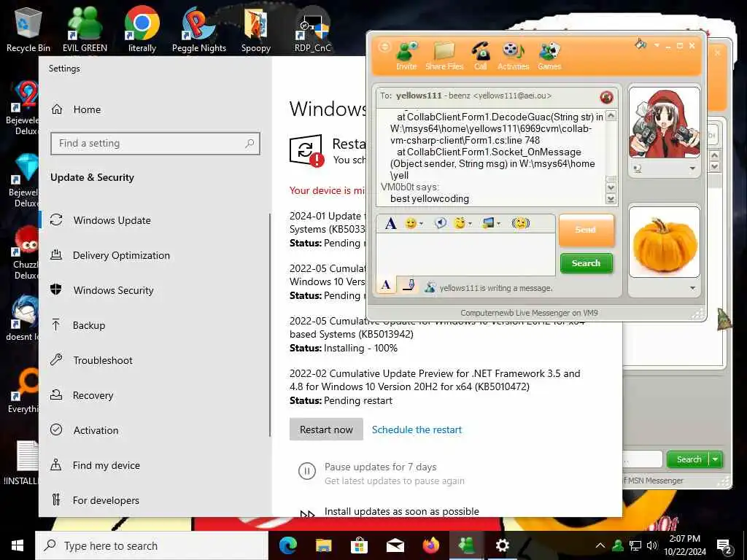747x560 pixels.
Task: Click the taskbar Type here to search box
Action: pos(152,545)
